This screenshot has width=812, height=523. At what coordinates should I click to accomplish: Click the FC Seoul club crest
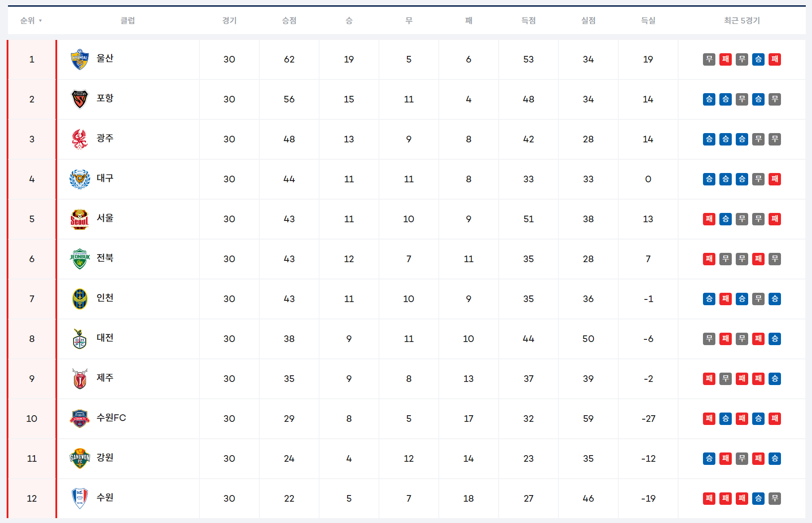click(80, 219)
